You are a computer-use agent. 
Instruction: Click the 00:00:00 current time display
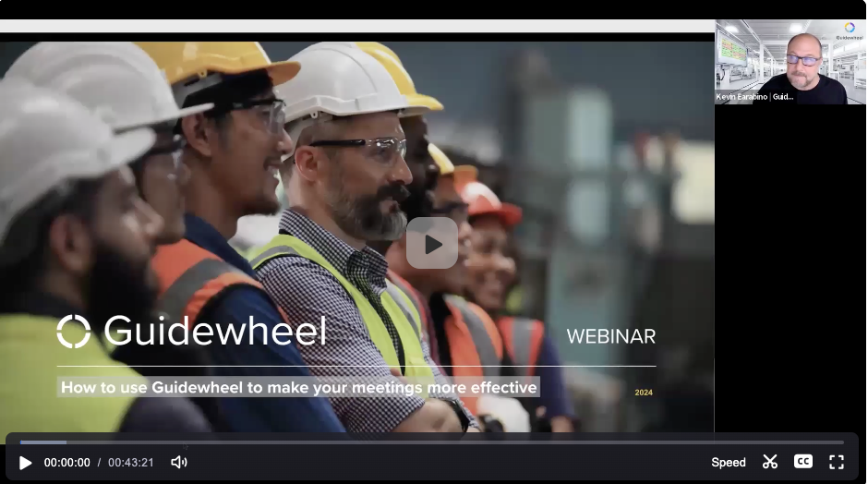click(67, 463)
